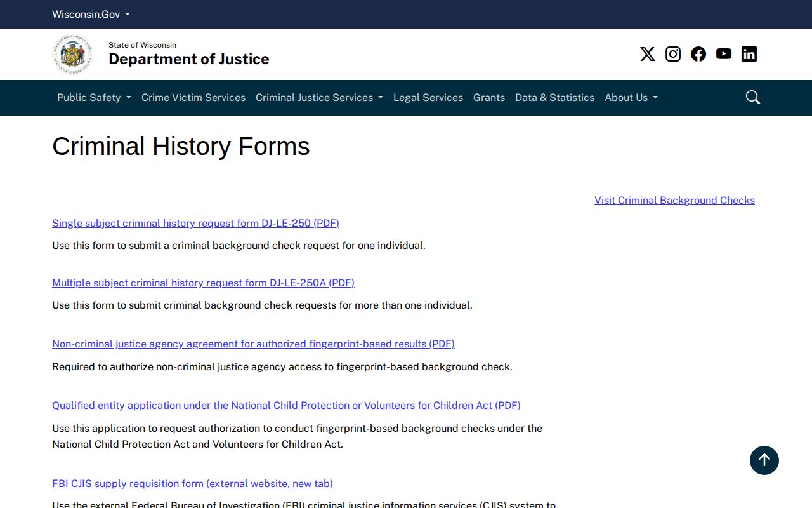812x508 pixels.
Task: Click 'State of Wisconsin' header text
Action: (x=142, y=44)
